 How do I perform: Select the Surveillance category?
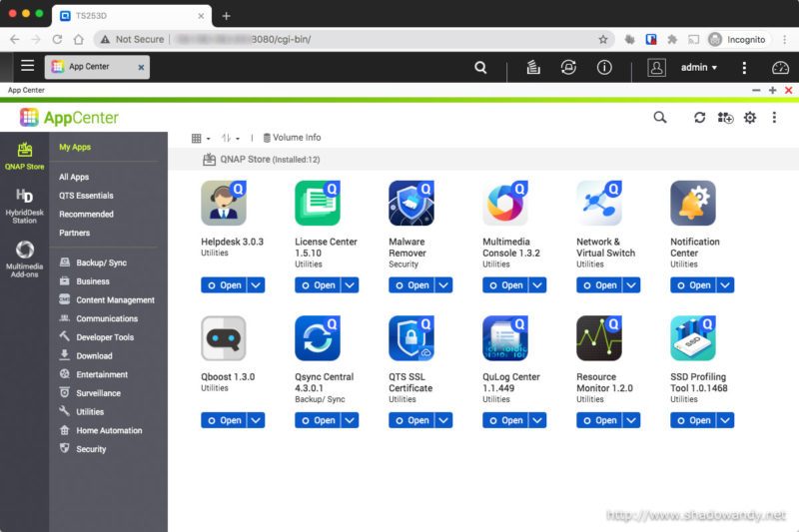pyautogui.click(x=98, y=393)
